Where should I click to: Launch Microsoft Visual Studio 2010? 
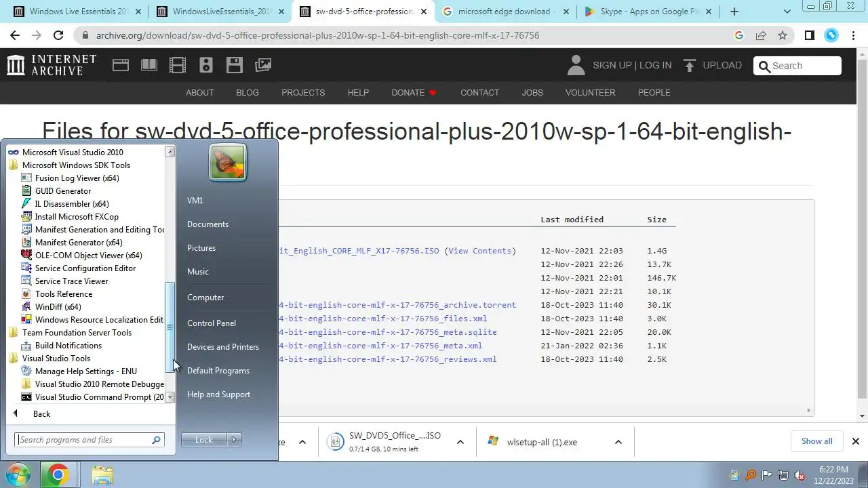(x=73, y=152)
